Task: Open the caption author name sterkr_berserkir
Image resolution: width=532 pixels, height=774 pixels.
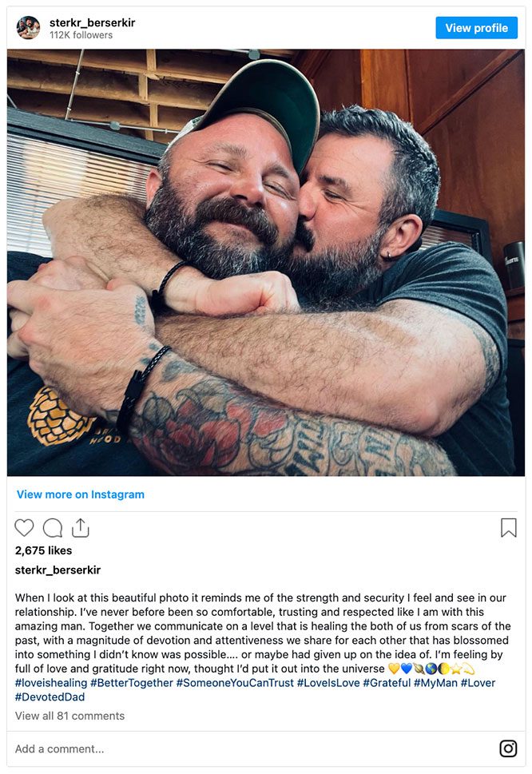Action: [58, 570]
